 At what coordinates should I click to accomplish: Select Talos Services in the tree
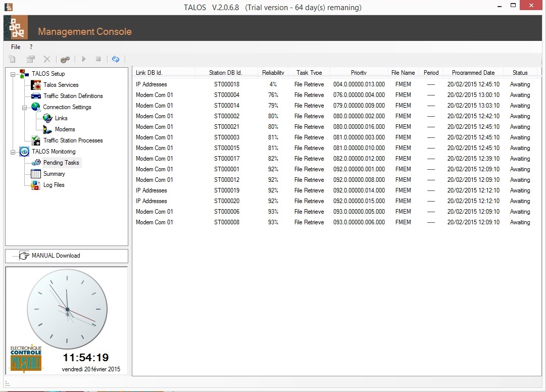61,84
